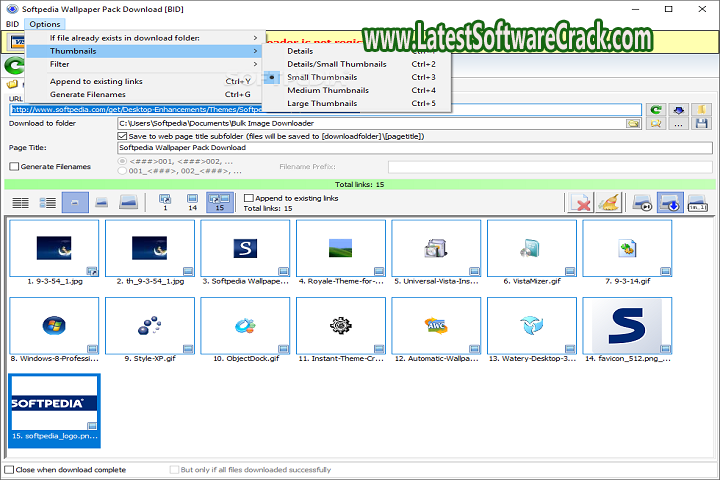Open the Thumbnails submenu entry

(x=144, y=51)
